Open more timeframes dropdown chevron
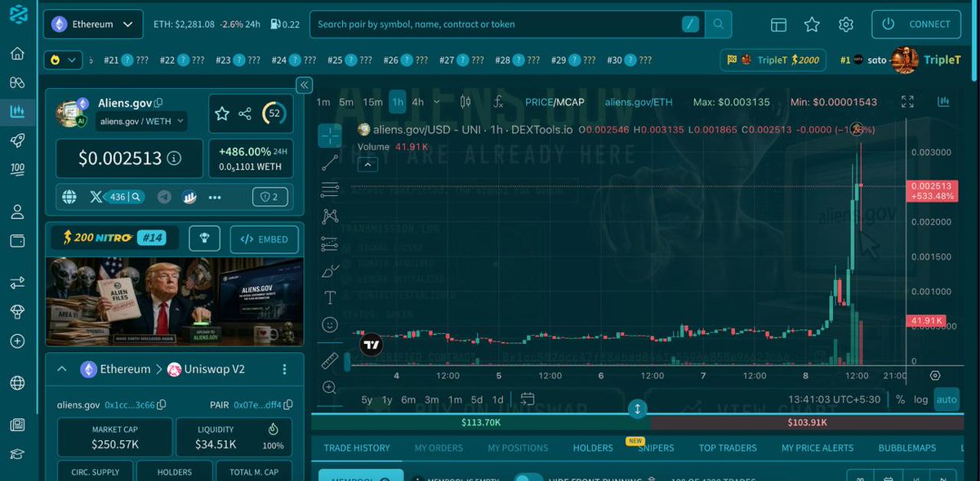This screenshot has width=980, height=481. (x=436, y=102)
